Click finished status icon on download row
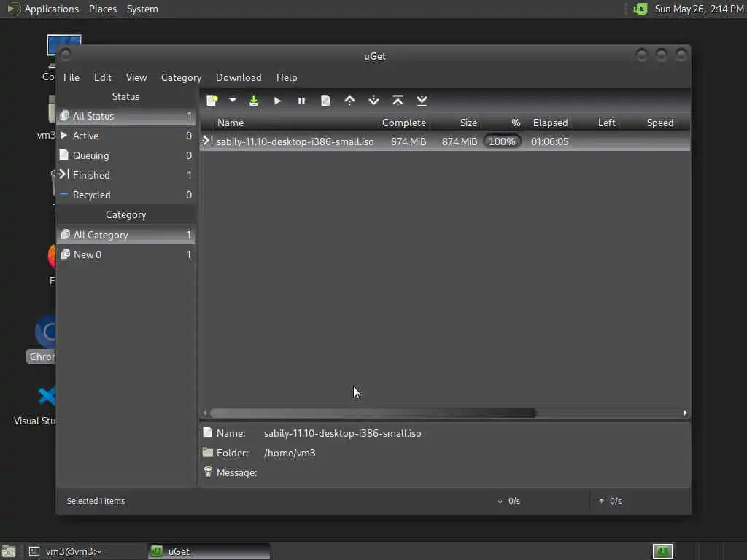The image size is (747, 560). pyautogui.click(x=206, y=141)
